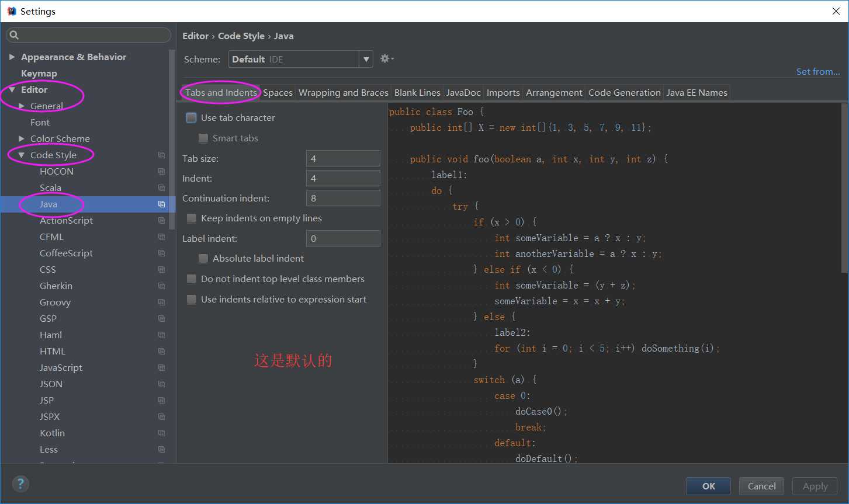Click the copy icon in Haml row
The width and height of the screenshot is (849, 504).
coord(161,335)
